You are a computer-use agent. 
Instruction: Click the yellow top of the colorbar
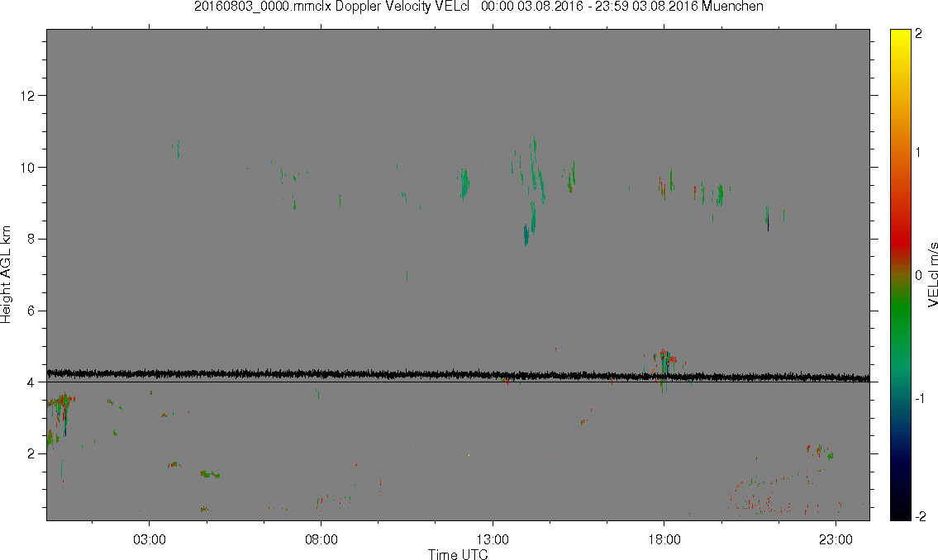pyautogui.click(x=900, y=36)
